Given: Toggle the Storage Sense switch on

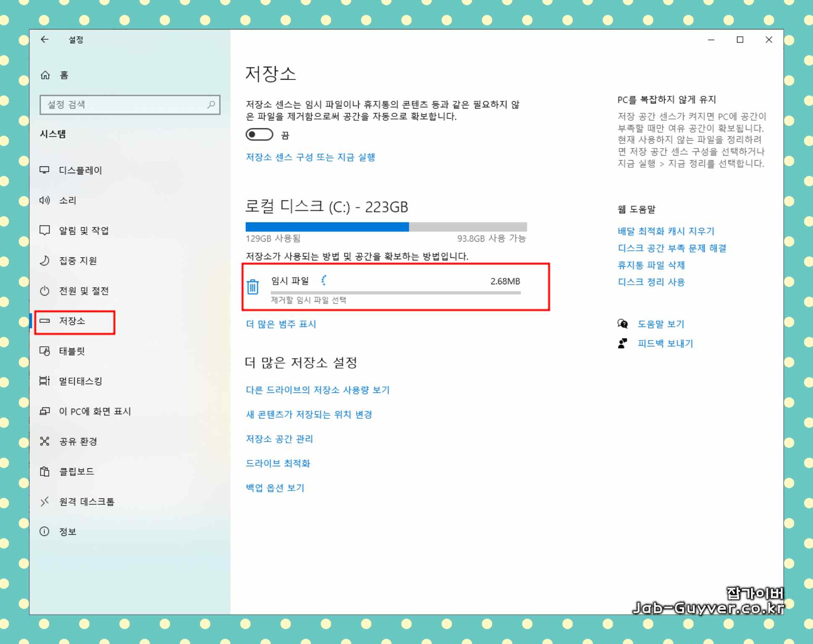Looking at the screenshot, I should [259, 135].
